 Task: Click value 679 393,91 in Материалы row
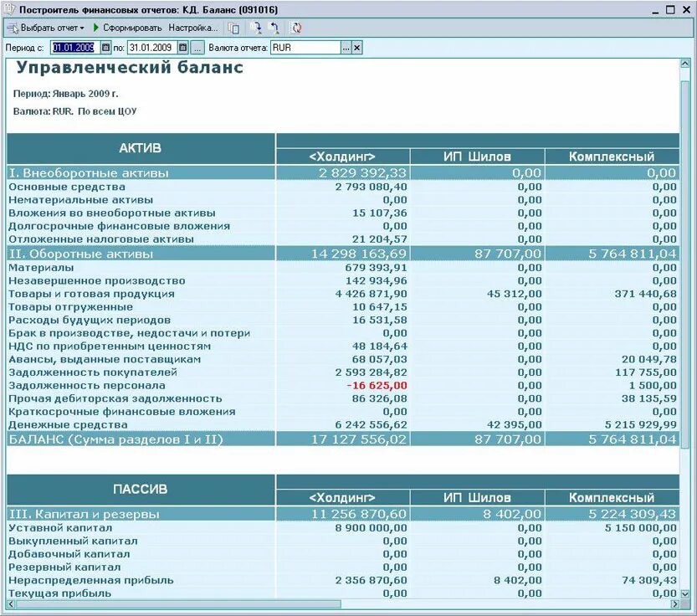(x=376, y=268)
